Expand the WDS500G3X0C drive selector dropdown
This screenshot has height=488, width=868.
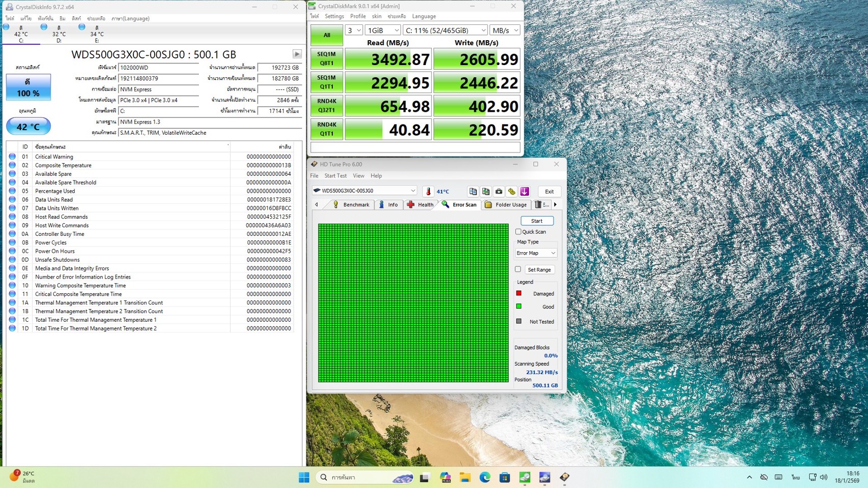tap(364, 191)
